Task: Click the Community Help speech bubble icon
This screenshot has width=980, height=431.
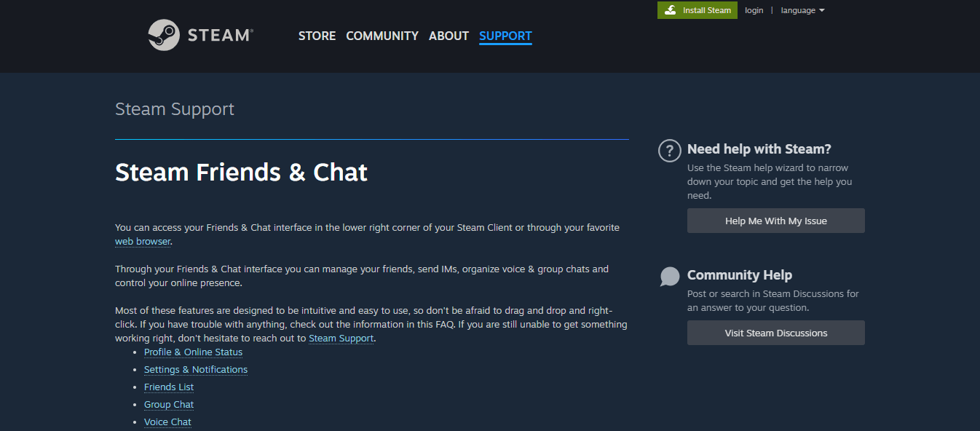Action: point(669,277)
